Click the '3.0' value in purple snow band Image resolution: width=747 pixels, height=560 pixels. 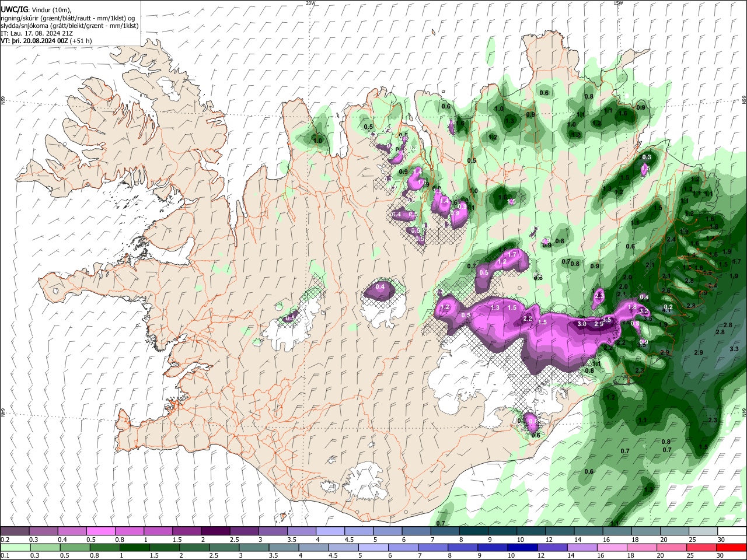[x=582, y=324]
